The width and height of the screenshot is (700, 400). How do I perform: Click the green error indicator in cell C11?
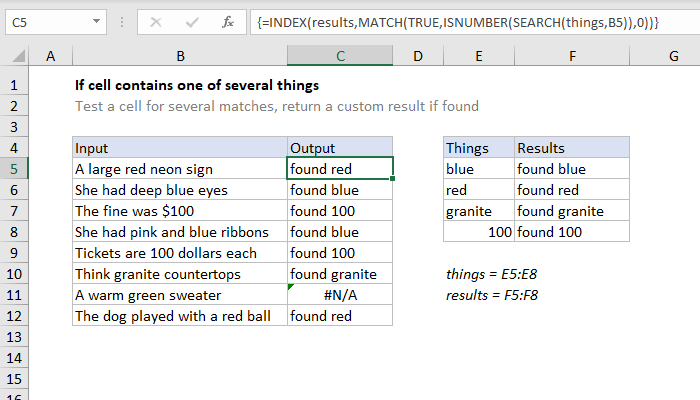(x=291, y=287)
